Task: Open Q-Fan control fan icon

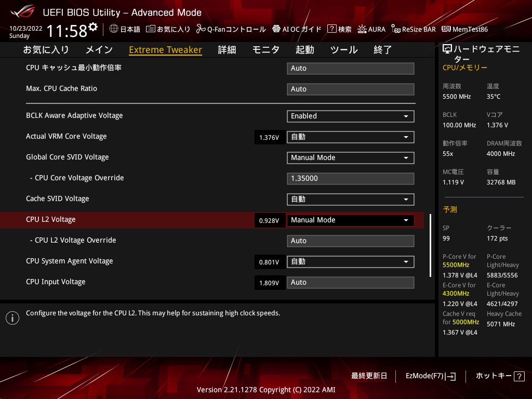Action: 201,29
